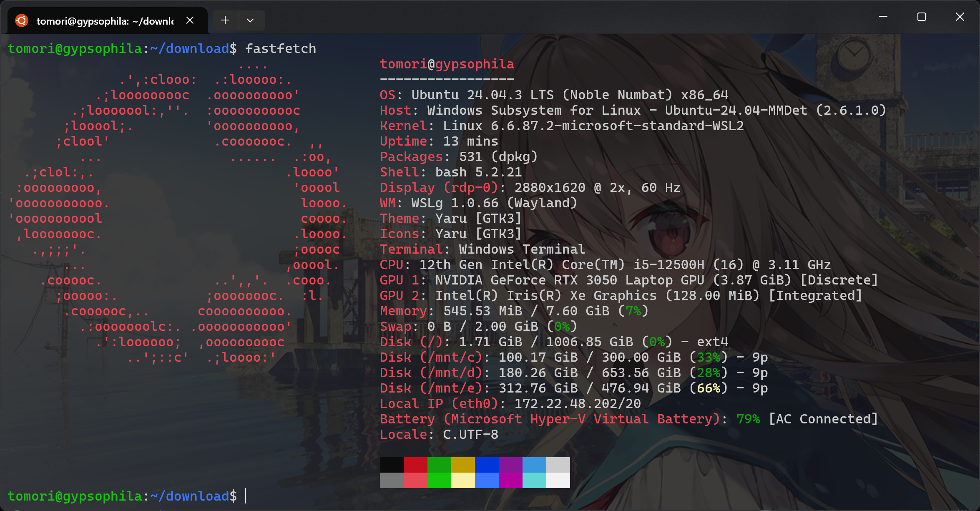Click the Local IP address 172.22.48.202/20
Viewport: 980px width, 511px height.
[575, 403]
